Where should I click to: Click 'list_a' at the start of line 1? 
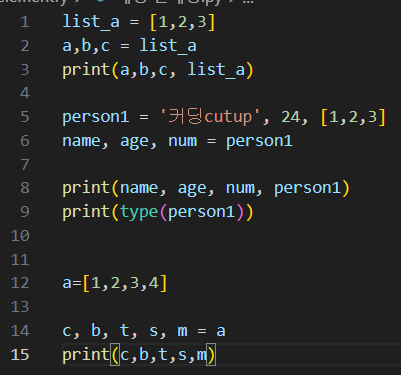point(91,22)
